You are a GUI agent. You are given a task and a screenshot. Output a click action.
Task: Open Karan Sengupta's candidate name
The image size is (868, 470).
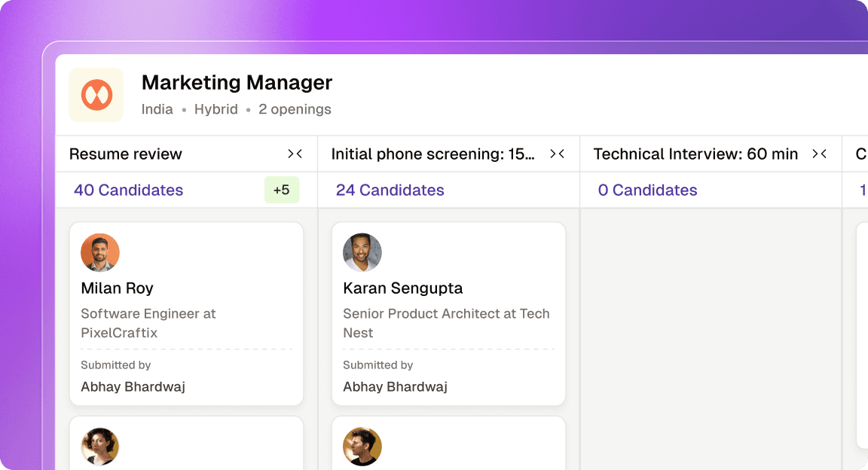(402, 288)
